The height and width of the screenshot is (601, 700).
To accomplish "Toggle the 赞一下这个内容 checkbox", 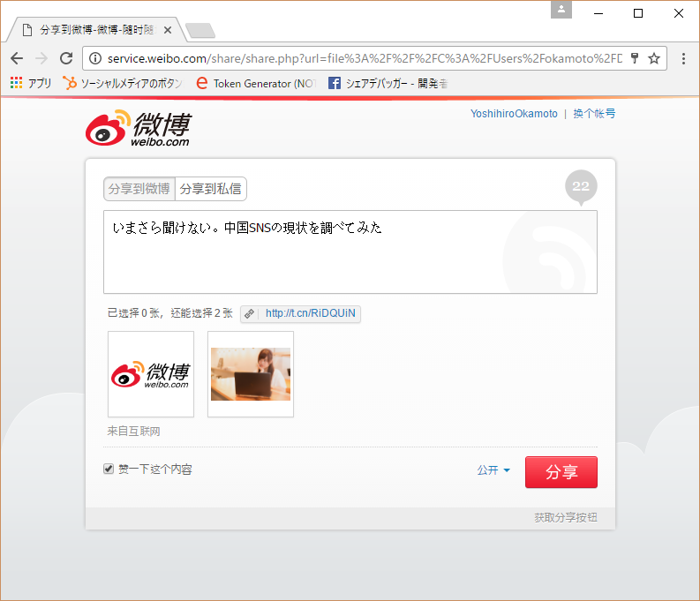I will pos(109,469).
